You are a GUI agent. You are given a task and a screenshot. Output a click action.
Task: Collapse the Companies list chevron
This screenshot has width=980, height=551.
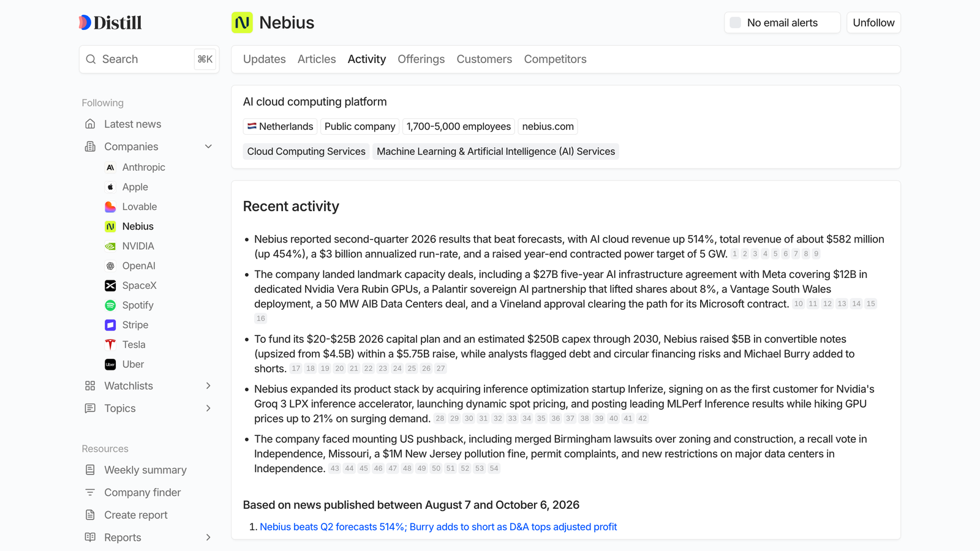208,146
